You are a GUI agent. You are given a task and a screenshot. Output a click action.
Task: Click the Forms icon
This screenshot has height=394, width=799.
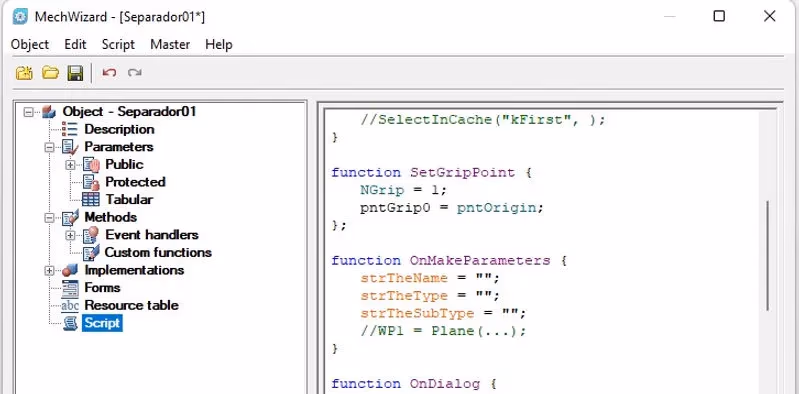point(70,288)
